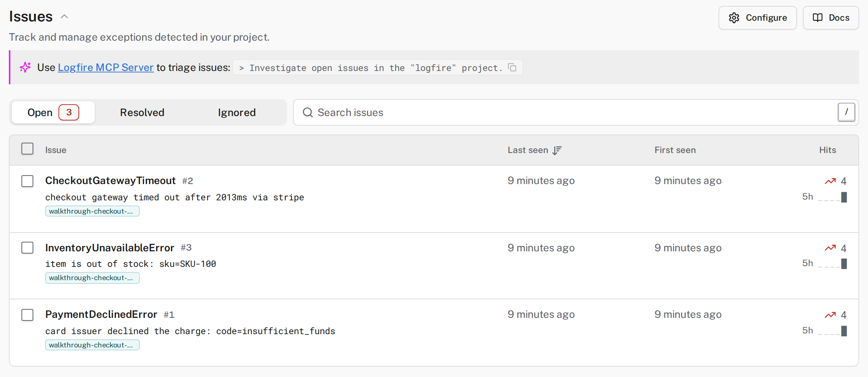Screen dimensions: 868x377
Task: Click the Docs book icon
Action: pos(818,18)
